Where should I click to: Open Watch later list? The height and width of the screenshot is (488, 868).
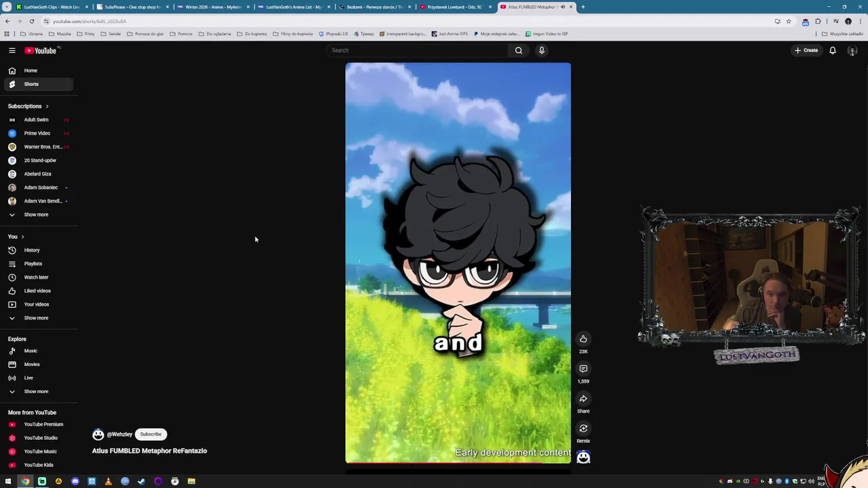point(38,277)
